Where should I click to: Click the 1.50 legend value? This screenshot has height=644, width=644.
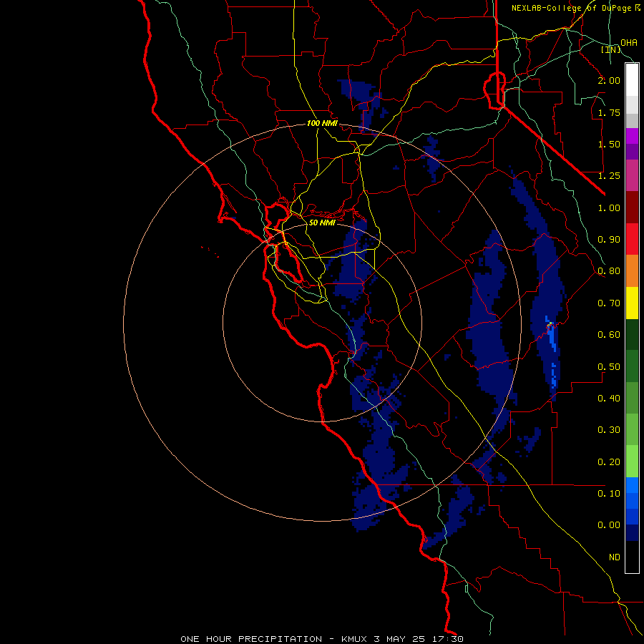click(x=609, y=144)
